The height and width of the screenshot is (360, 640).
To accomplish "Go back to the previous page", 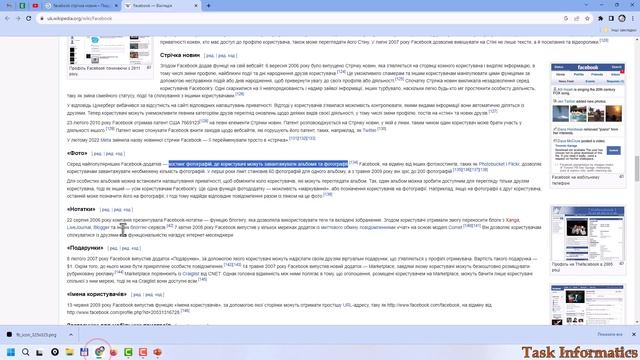I will coord(7,18).
